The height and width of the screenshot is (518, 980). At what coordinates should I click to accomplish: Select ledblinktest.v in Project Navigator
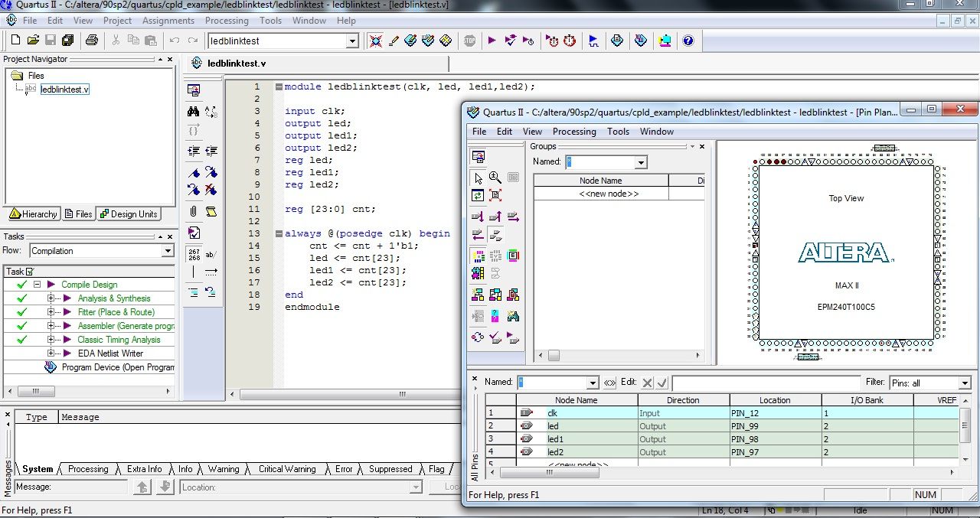pyautogui.click(x=65, y=90)
